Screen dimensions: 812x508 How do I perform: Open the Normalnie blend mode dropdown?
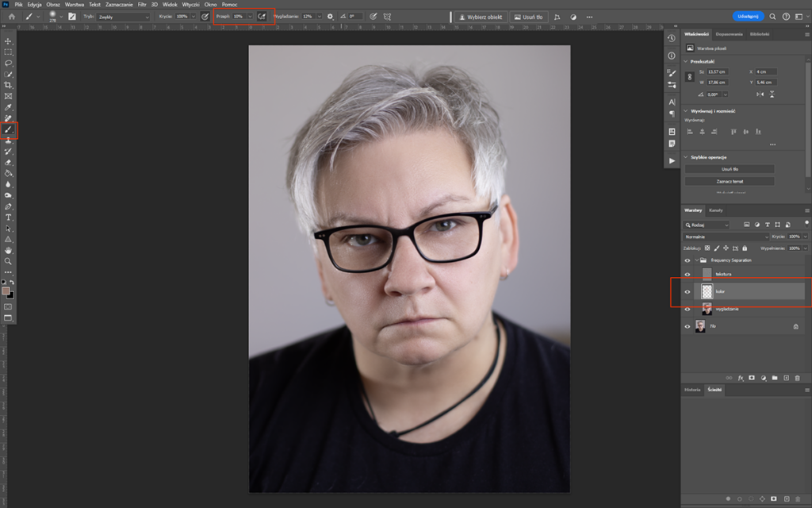(726, 237)
